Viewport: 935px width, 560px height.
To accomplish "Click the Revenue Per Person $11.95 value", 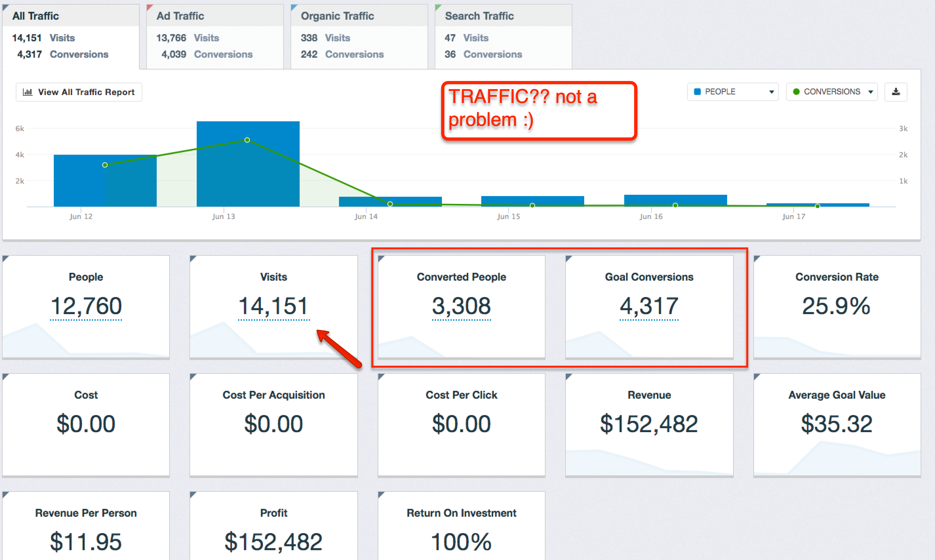I will [86, 542].
